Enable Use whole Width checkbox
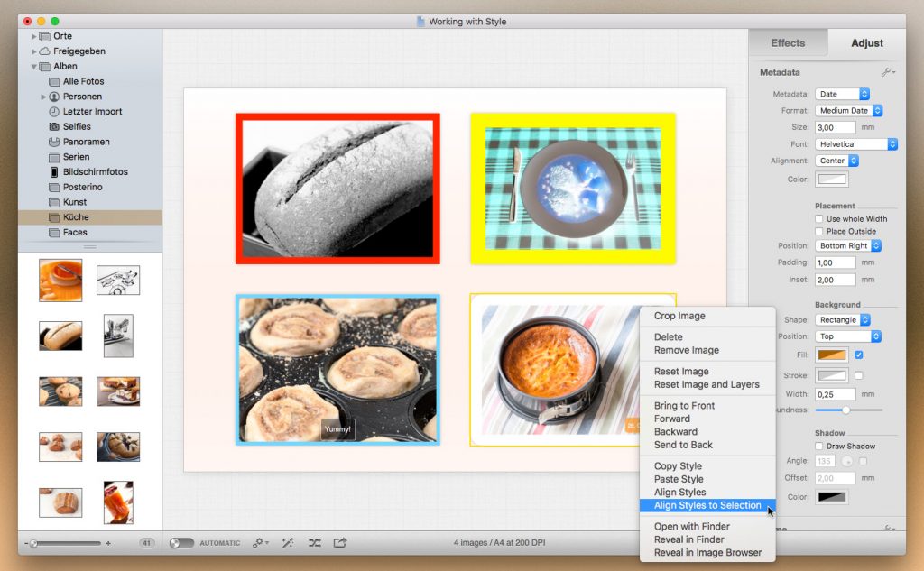The width and height of the screenshot is (924, 571). click(x=819, y=218)
